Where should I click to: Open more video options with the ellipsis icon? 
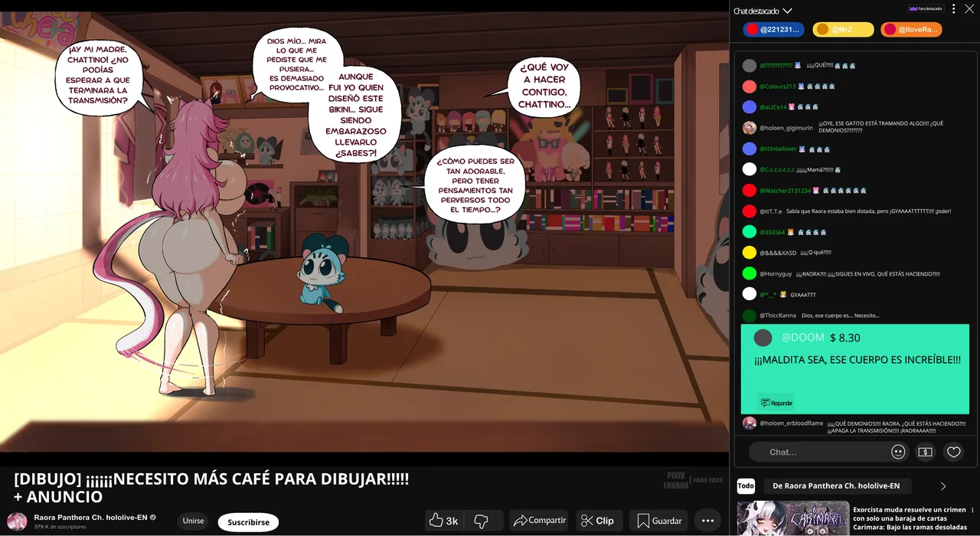click(x=707, y=520)
